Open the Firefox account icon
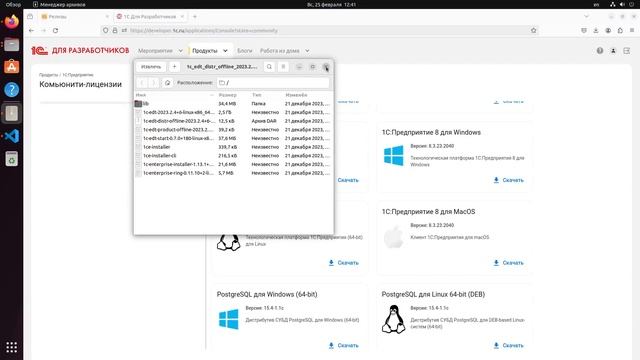 click(608, 31)
